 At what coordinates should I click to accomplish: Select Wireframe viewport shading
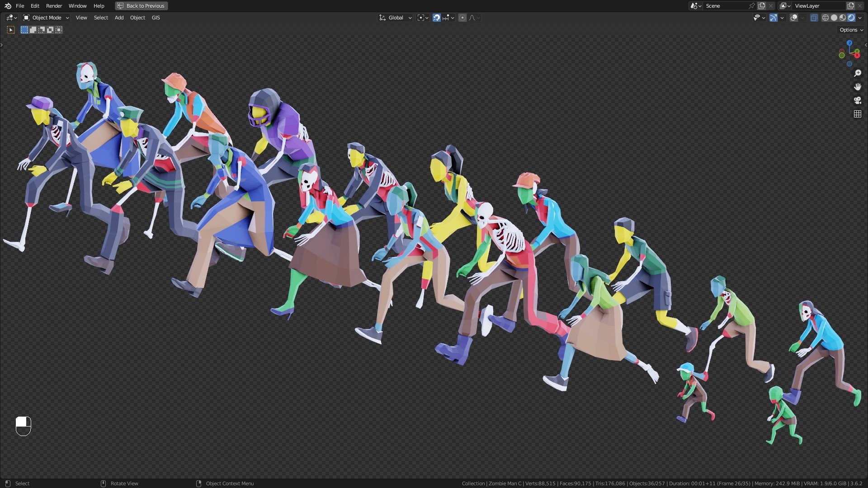coord(826,18)
